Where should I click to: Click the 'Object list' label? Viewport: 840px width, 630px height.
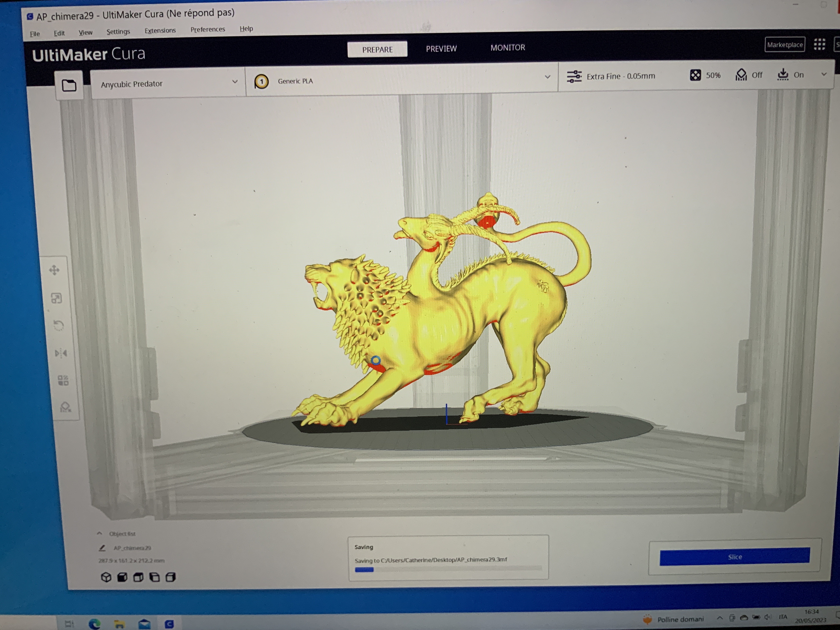pyautogui.click(x=122, y=534)
